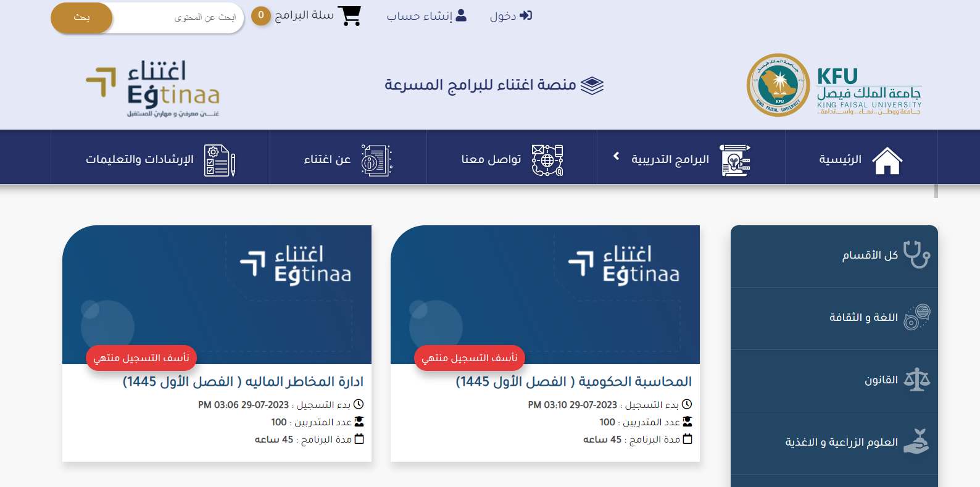Click clock icon on ادارة المخاطر الماليه card
Image resolution: width=980 pixels, height=487 pixels.
click(x=359, y=404)
